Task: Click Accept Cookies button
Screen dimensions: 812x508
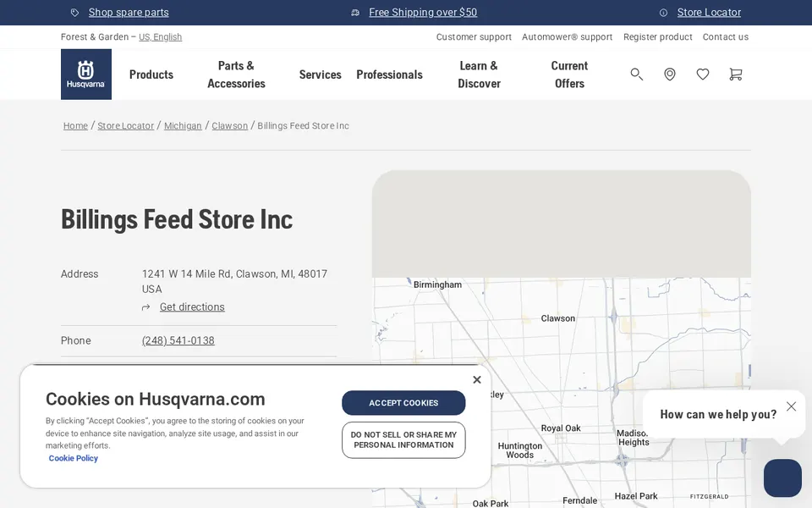Action: coord(403,403)
